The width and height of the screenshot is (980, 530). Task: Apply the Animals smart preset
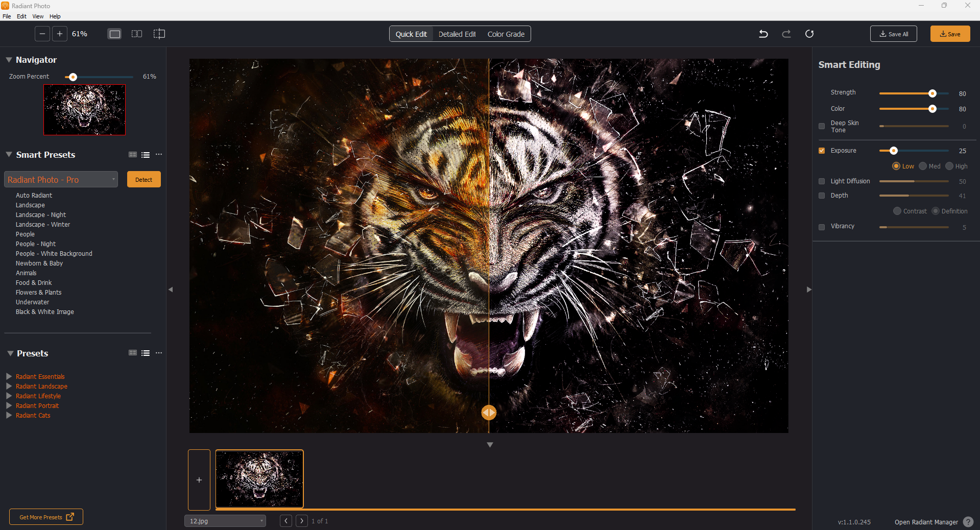click(26, 273)
